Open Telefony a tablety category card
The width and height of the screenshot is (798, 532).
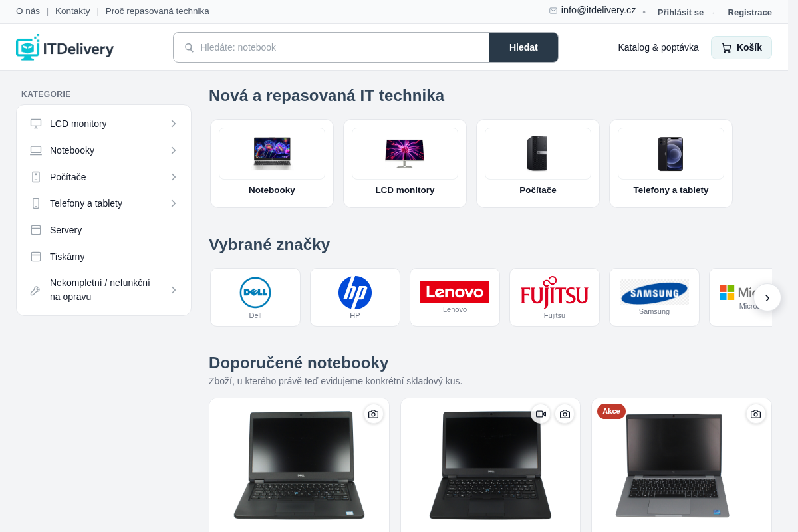pos(671,164)
